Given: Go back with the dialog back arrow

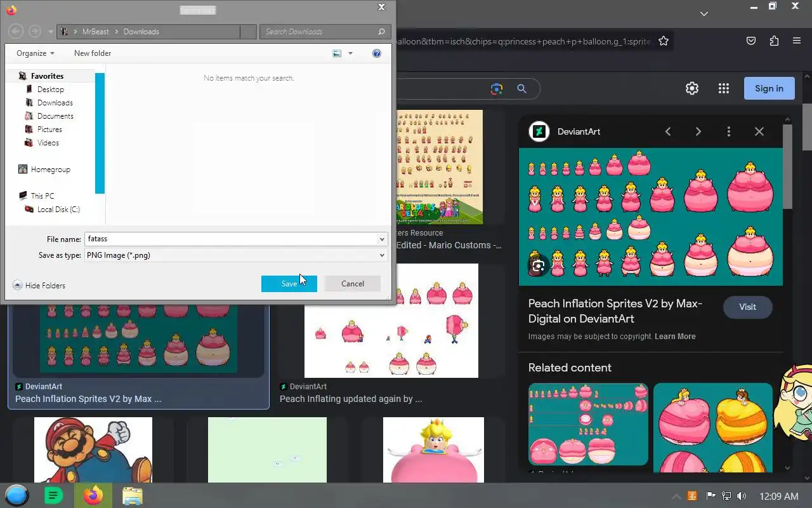Looking at the screenshot, I should pos(16,31).
